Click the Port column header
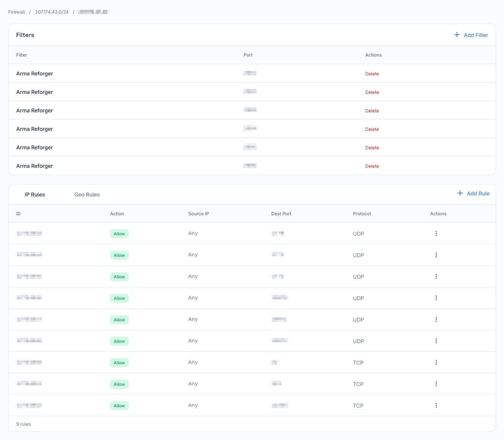This screenshot has height=440, width=504. pos(248,55)
